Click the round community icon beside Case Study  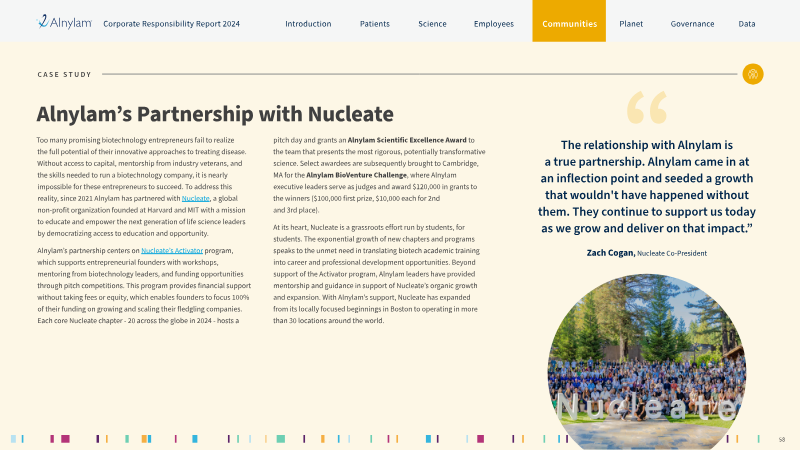coord(753,74)
